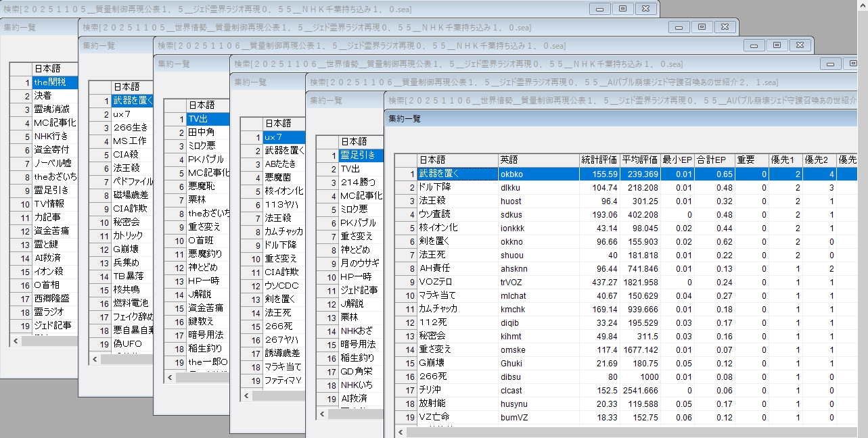868x438 pixels.
Task: Click the dlkku cell in 英語 column
Action: coord(511,187)
